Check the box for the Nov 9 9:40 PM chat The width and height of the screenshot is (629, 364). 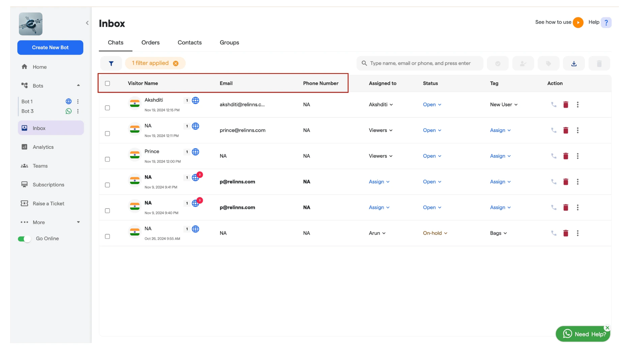coord(108,211)
